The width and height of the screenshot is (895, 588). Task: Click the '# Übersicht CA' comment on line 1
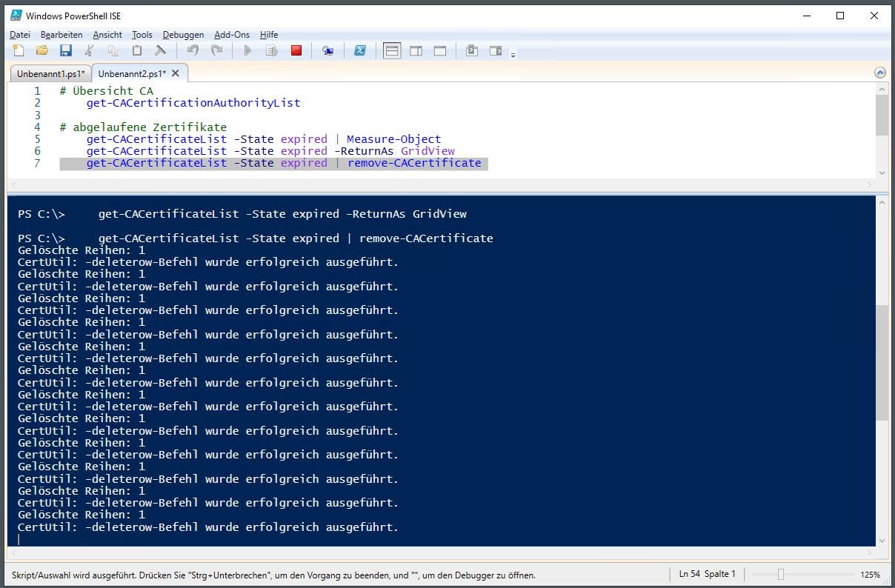(106, 91)
